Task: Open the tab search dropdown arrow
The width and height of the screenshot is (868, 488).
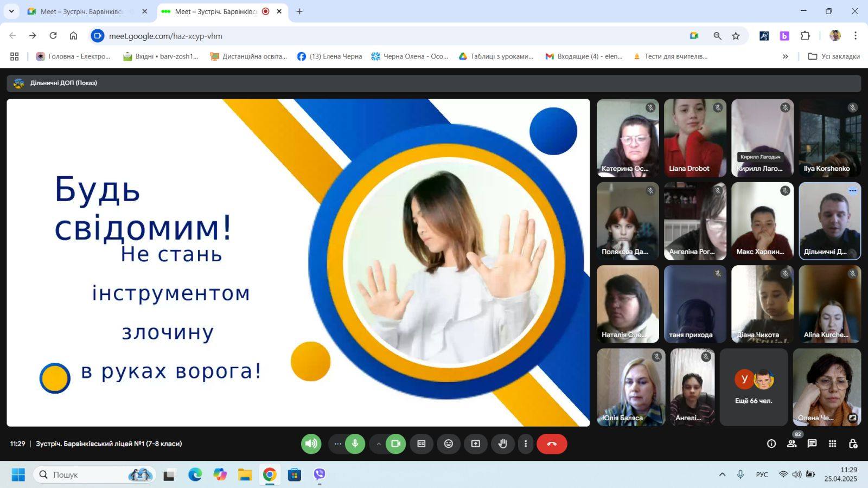Action: (11, 11)
